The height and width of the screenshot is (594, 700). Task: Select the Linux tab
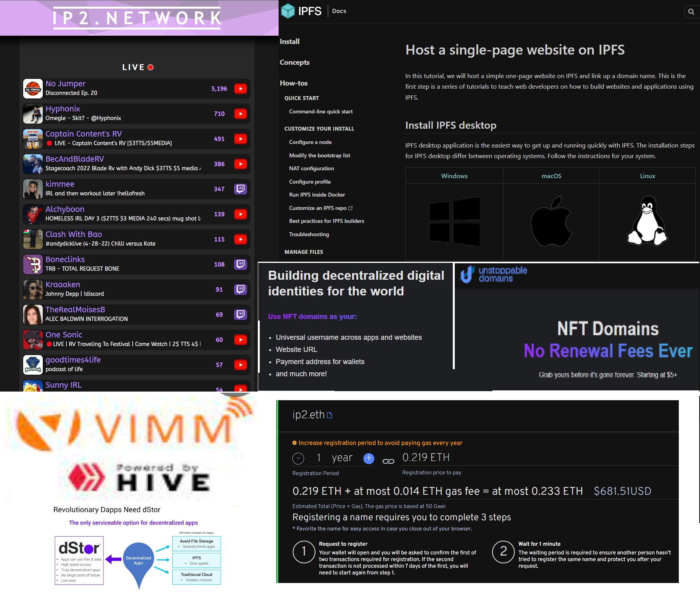point(647,176)
